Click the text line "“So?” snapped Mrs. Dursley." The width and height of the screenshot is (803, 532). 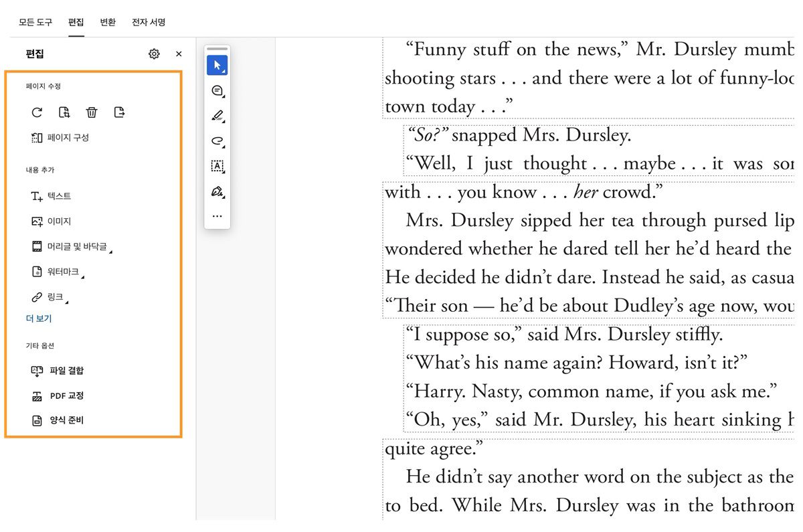pos(519,136)
